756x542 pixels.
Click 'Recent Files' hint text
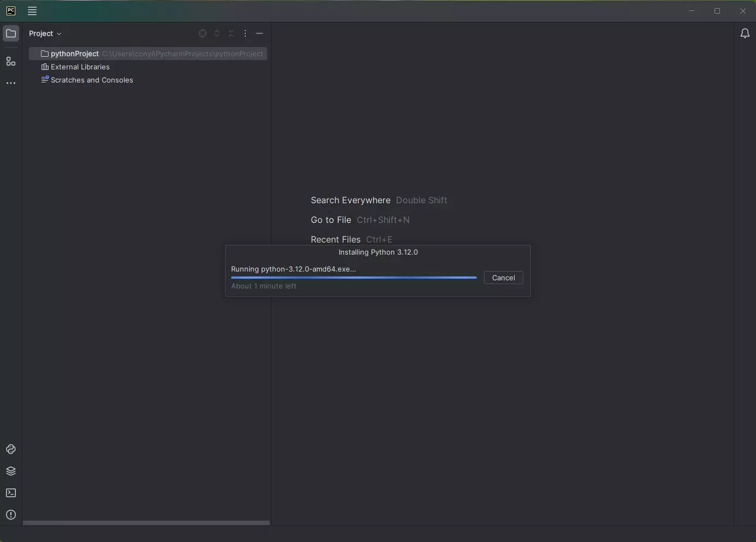(x=335, y=239)
